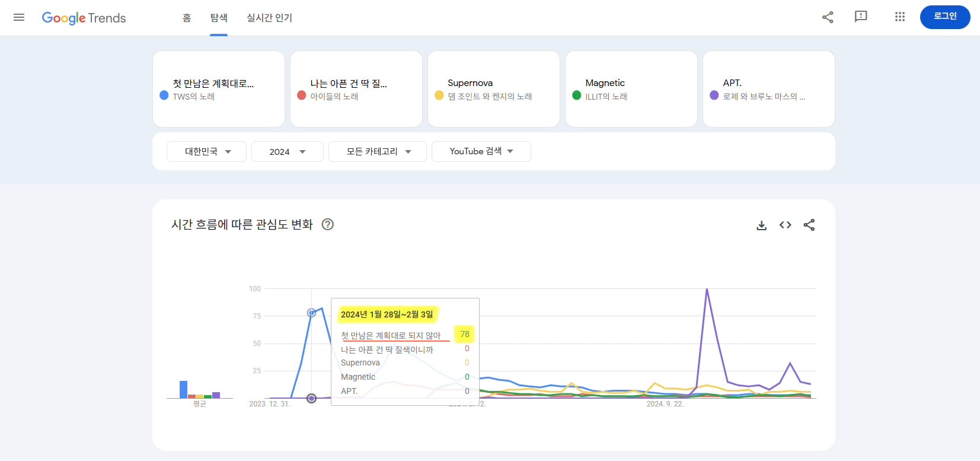980x461 pixels.
Task: Select the 첫 만남은 계획대로 search term card
Action: point(219,89)
